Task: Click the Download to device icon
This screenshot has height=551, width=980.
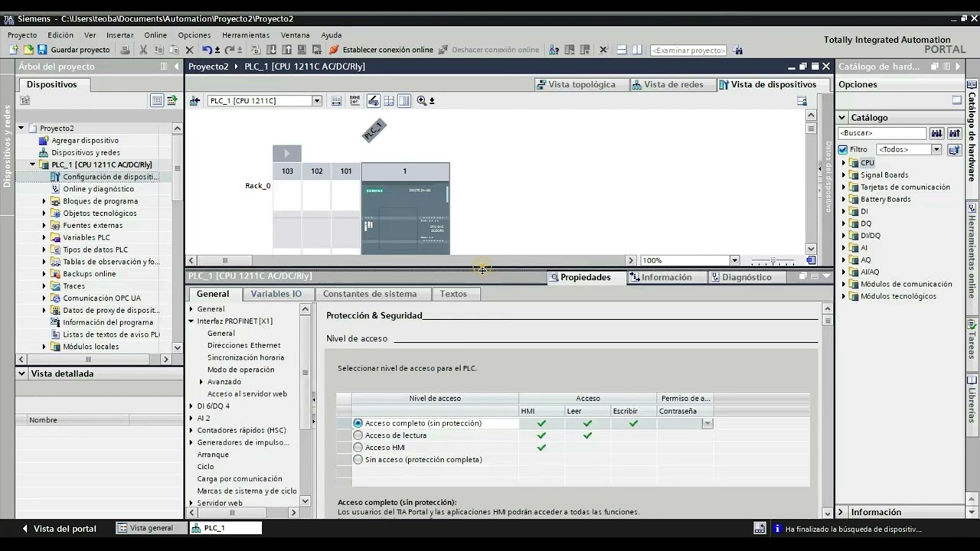Action: point(272,50)
